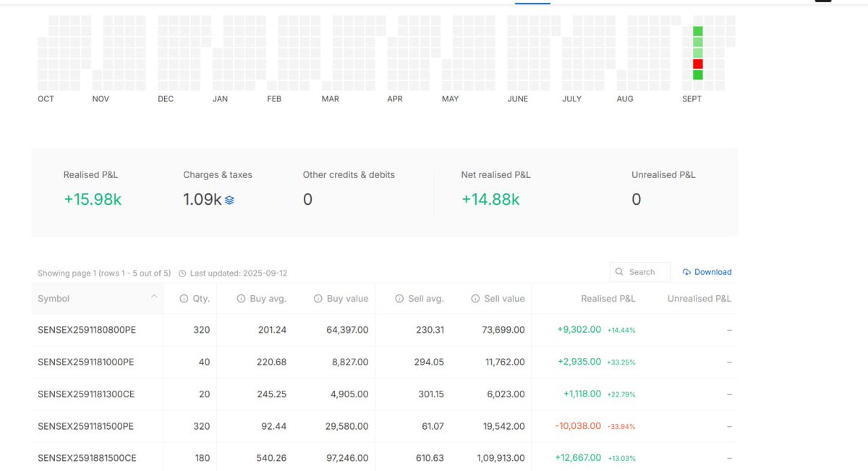Click the info icon beside Qty.
Image resolution: width=868 pixels, height=471 pixels.
point(184,299)
